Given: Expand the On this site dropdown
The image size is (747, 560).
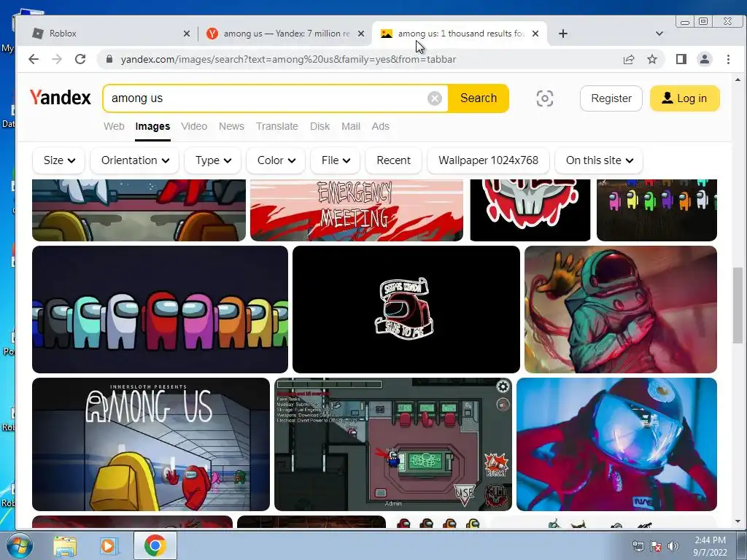Looking at the screenshot, I should pos(599,160).
